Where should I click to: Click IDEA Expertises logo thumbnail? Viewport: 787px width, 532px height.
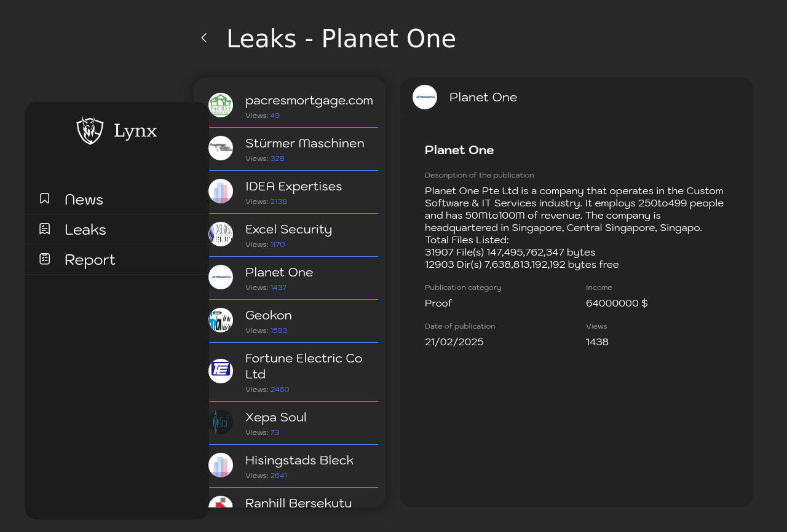221,191
